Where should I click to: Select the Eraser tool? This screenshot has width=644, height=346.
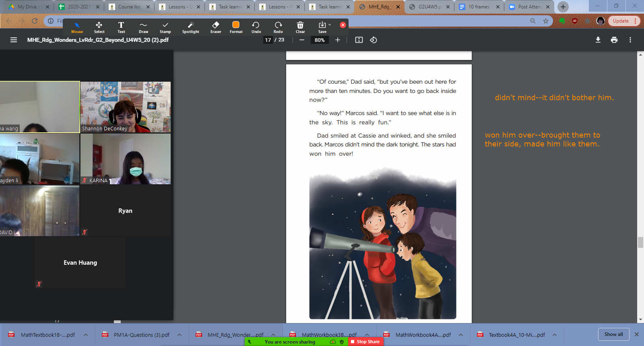pos(216,27)
